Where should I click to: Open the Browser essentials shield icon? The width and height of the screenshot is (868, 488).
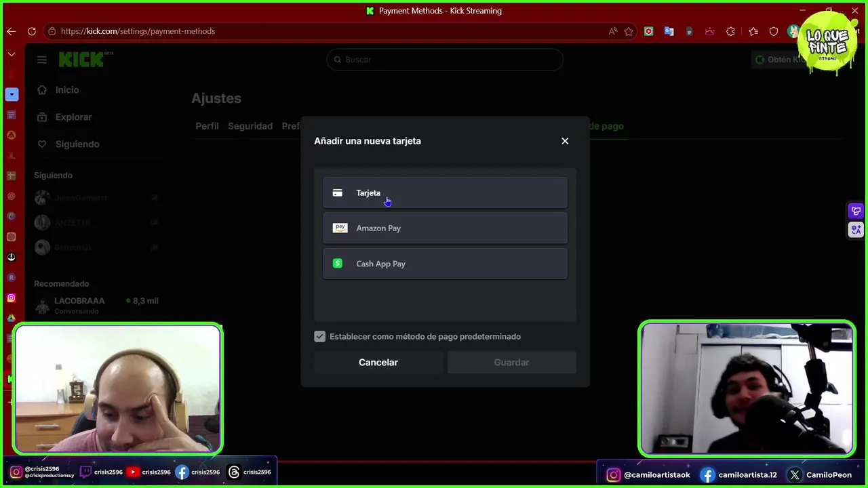tap(774, 31)
